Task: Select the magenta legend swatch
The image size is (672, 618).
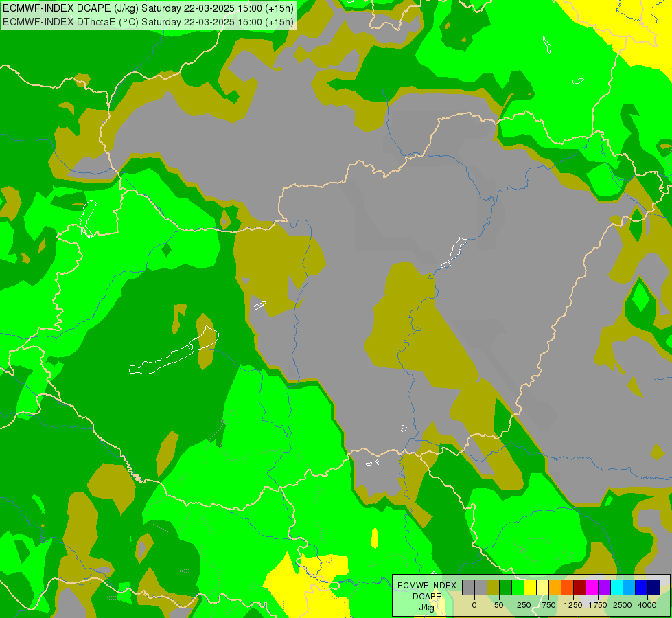Action: click(592, 587)
